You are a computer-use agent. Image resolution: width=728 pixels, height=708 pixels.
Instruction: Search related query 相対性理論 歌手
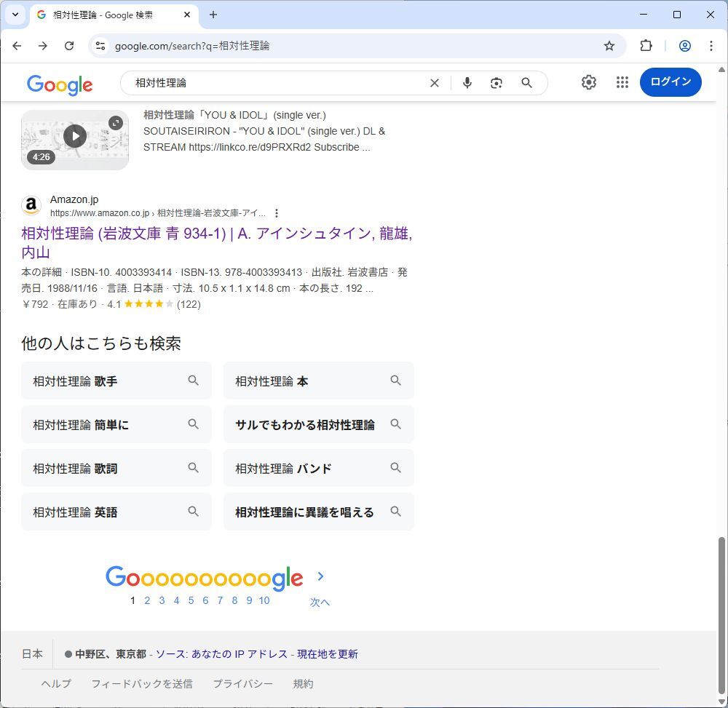pyautogui.click(x=116, y=381)
